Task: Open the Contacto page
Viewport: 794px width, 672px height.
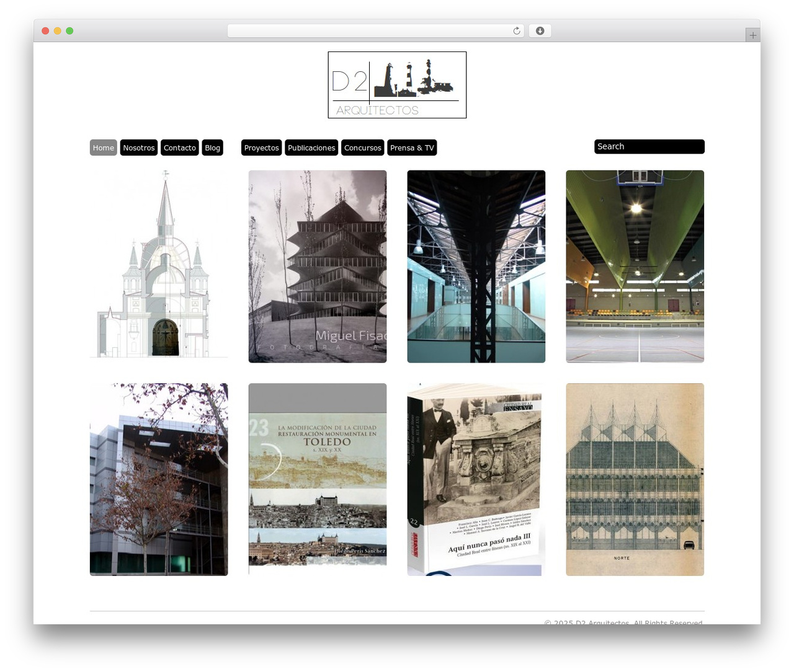Action: click(x=180, y=148)
